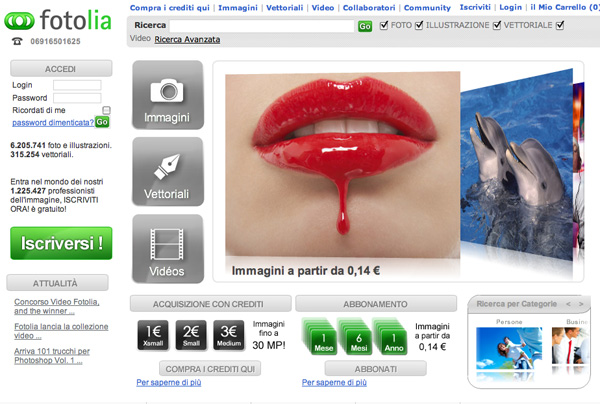Viewport: 600px width, 404px height.
Task: Click the Fotolia logo
Action: pos(58,20)
